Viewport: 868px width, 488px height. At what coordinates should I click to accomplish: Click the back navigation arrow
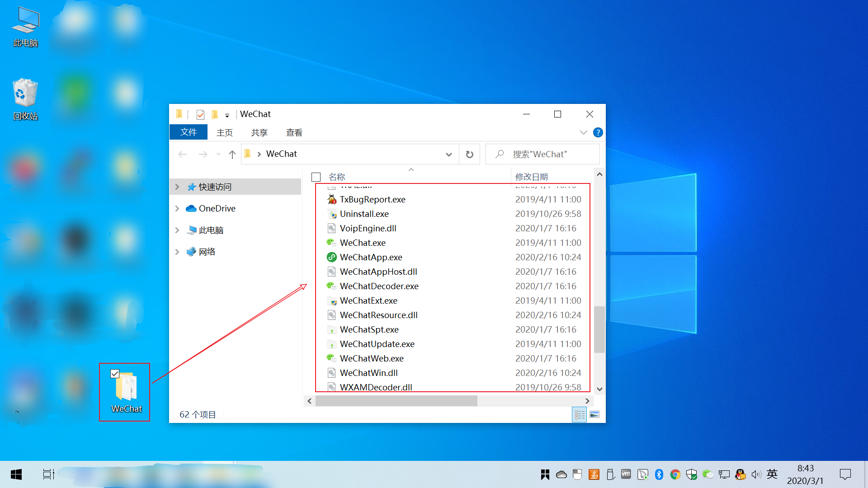(183, 154)
